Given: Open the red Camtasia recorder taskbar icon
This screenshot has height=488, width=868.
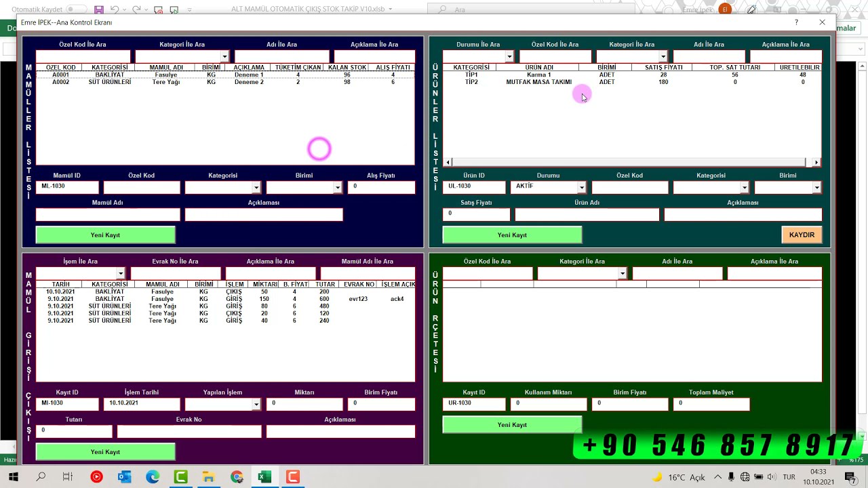Looking at the screenshot, I should click(292, 477).
